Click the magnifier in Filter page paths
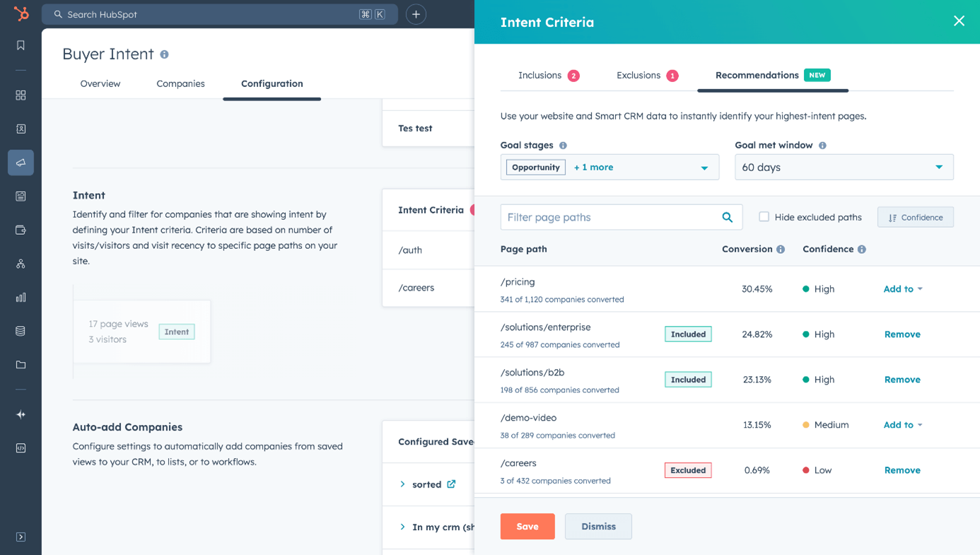Viewport: 980px width, 555px height. pos(727,217)
